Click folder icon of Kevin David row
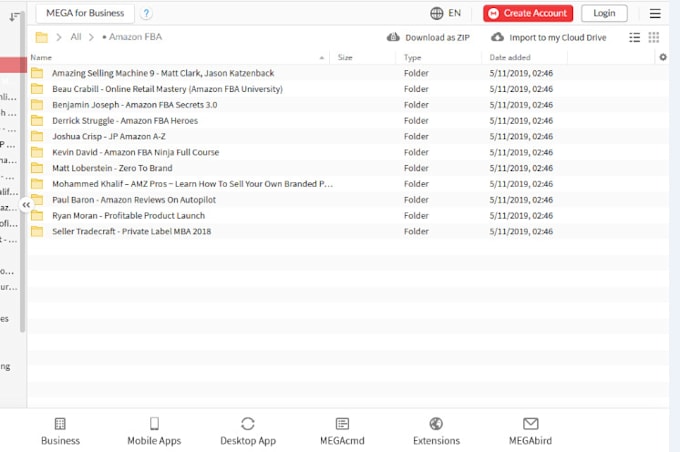 pyautogui.click(x=37, y=152)
